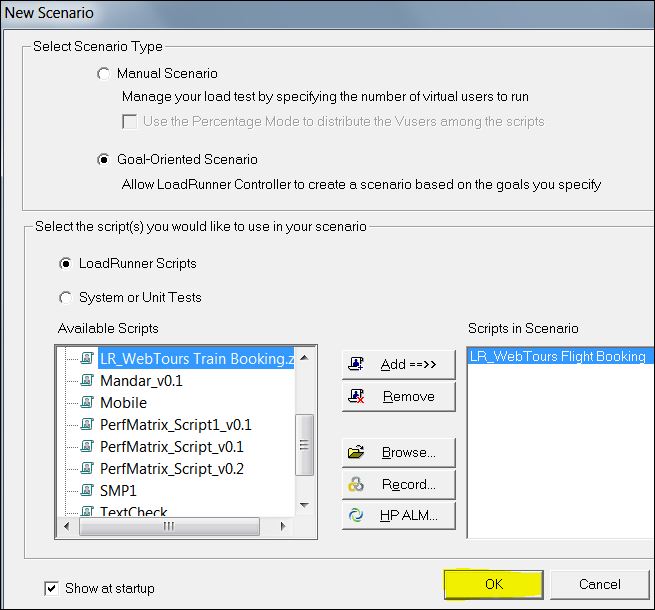Select the SMP1 script
This screenshot has width=655, height=610.
point(118,491)
